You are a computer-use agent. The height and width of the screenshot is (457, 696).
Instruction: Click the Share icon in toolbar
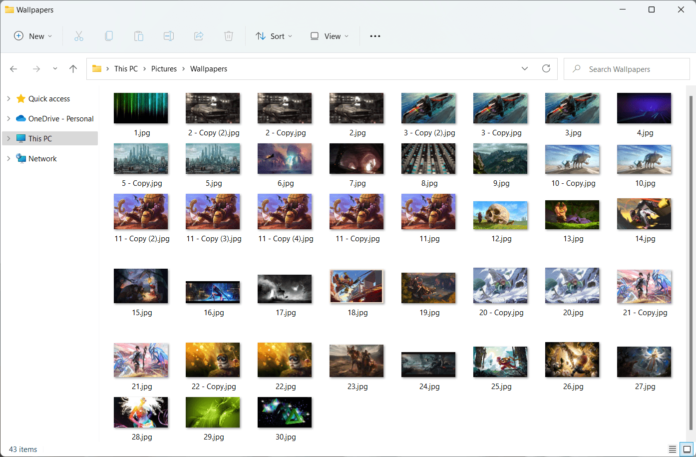click(198, 36)
